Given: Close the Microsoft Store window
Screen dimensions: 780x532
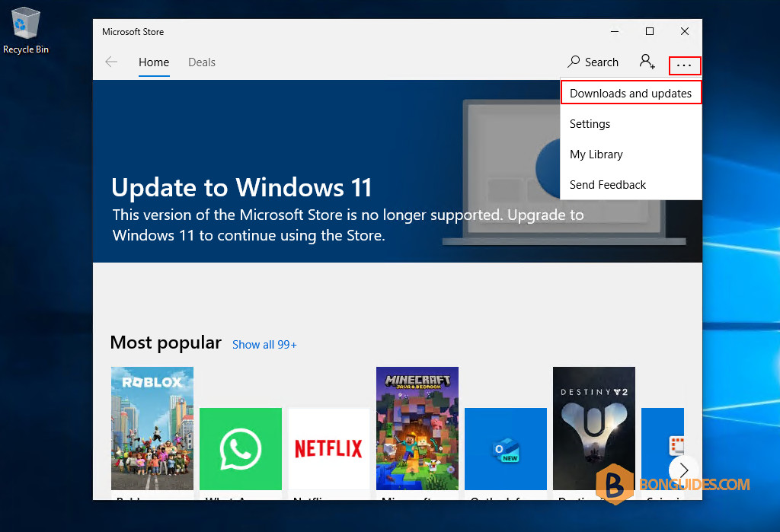Looking at the screenshot, I should (x=685, y=31).
